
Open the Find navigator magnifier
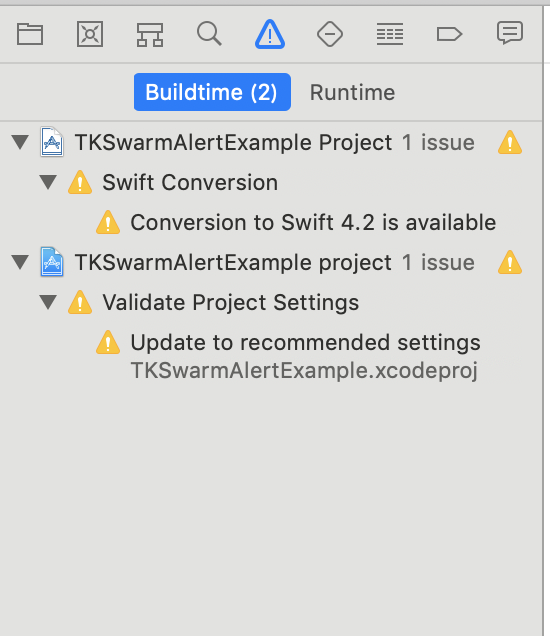click(209, 34)
